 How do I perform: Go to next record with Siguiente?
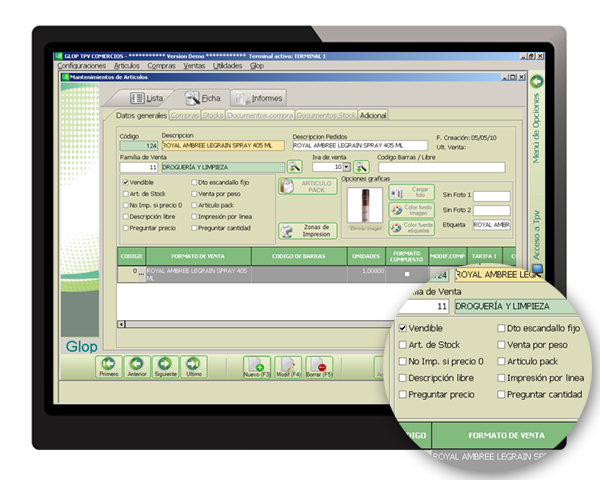pos(165,367)
